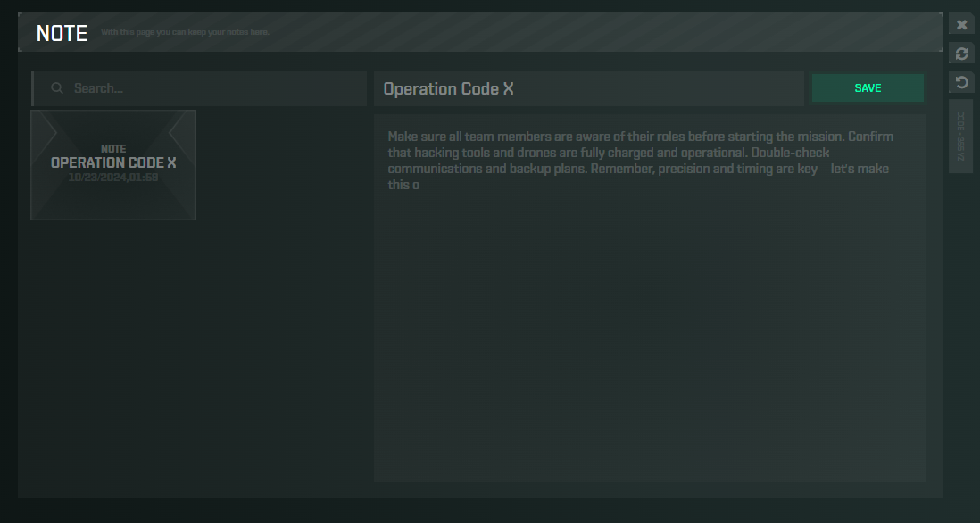The width and height of the screenshot is (980, 523).
Task: Focus the Search notes field
Action: point(214,88)
